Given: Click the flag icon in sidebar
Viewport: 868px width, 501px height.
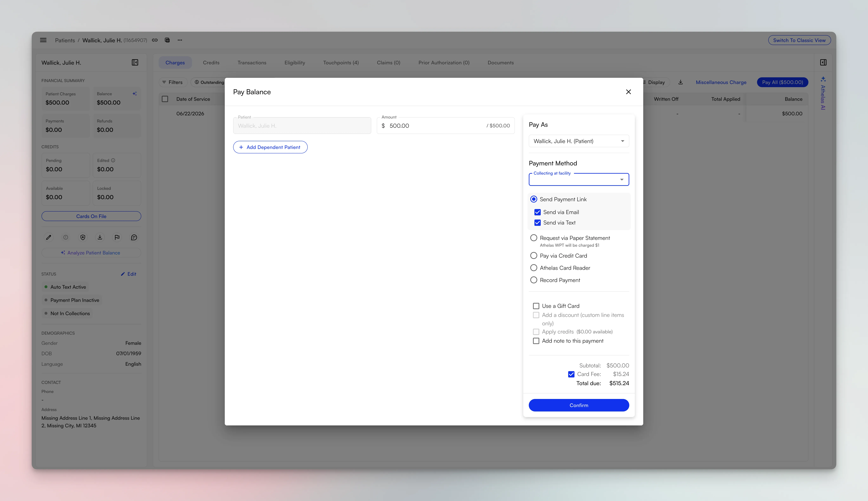Looking at the screenshot, I should point(117,237).
